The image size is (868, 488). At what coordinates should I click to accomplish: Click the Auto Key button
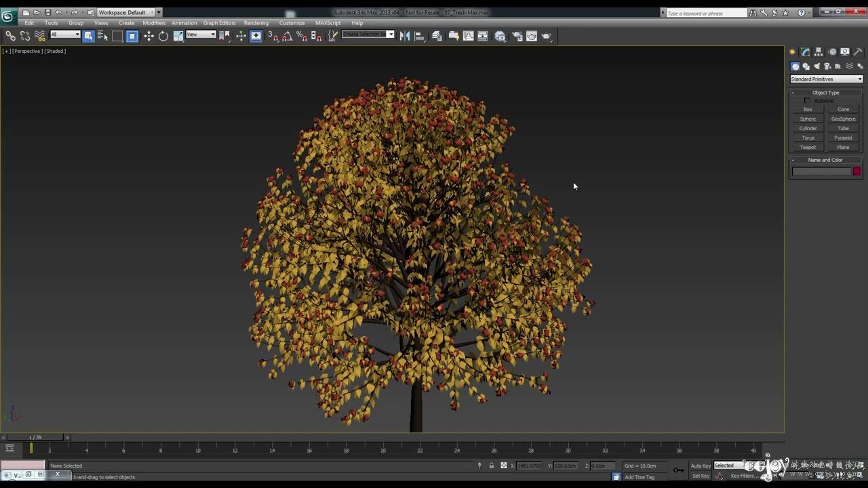pos(701,466)
